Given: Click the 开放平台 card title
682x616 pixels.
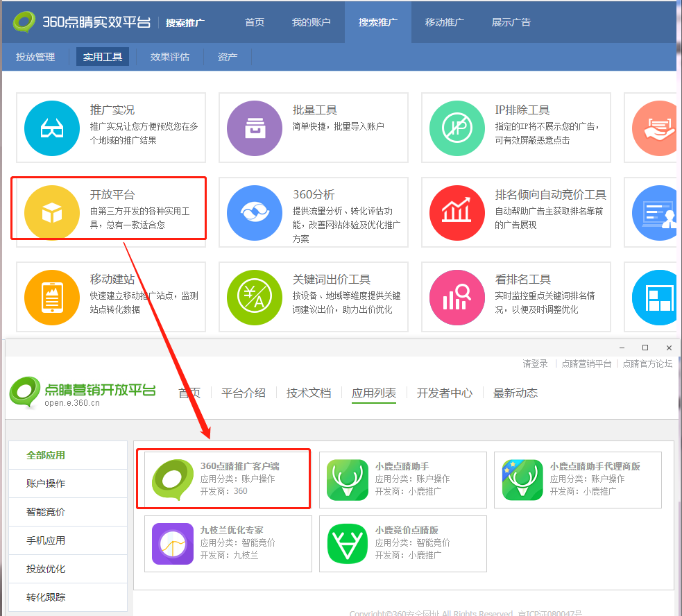Looking at the screenshot, I should 112,194.
